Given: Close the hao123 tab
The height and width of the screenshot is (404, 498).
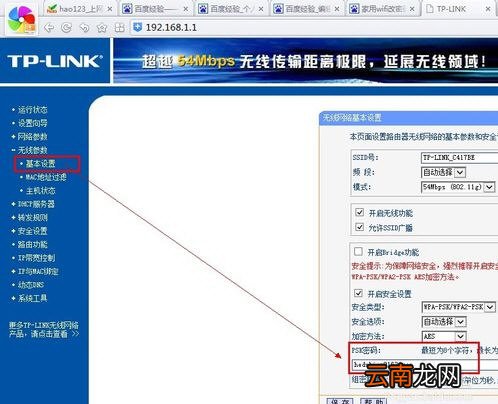Looking at the screenshot, I should tap(110, 9).
